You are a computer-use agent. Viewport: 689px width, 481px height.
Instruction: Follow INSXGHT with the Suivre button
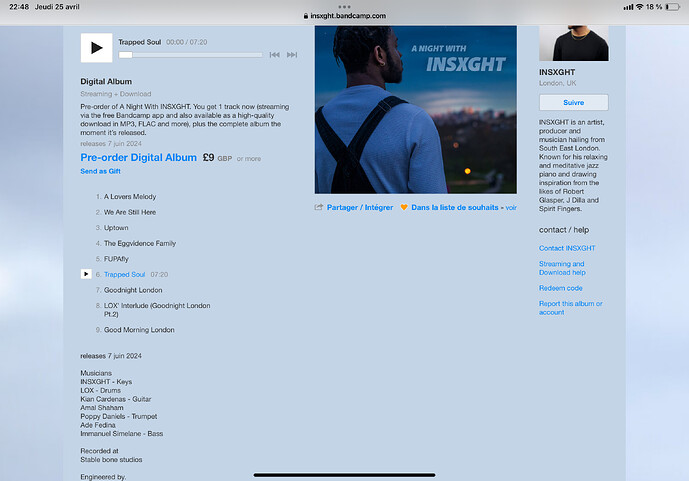pyautogui.click(x=573, y=102)
